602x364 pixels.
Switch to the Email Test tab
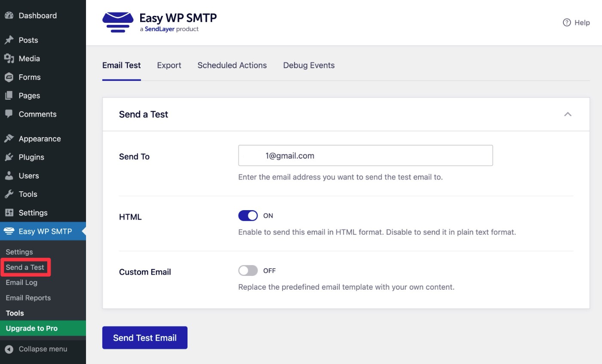click(121, 65)
